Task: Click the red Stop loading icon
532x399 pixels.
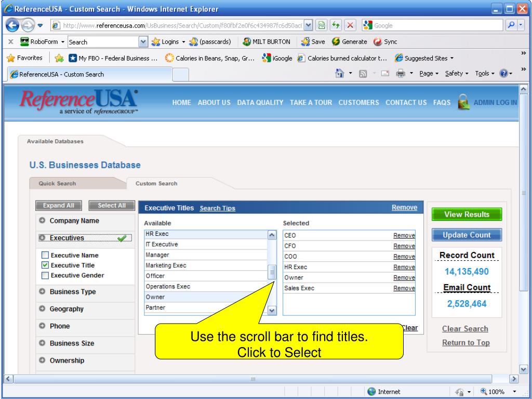Action: [350, 25]
